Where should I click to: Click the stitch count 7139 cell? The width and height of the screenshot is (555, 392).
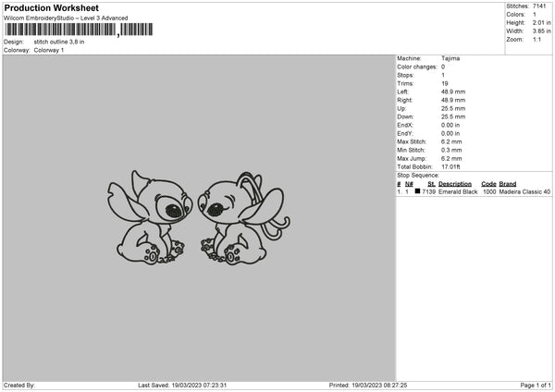click(x=428, y=191)
